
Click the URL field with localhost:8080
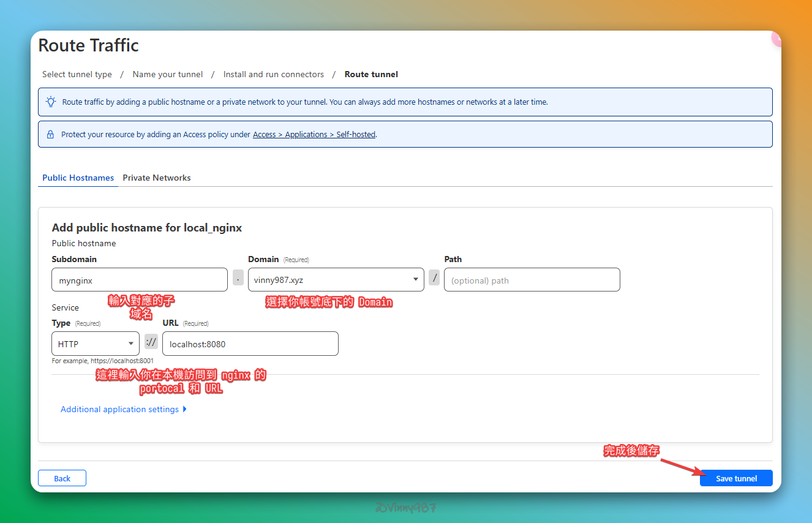[x=250, y=344]
